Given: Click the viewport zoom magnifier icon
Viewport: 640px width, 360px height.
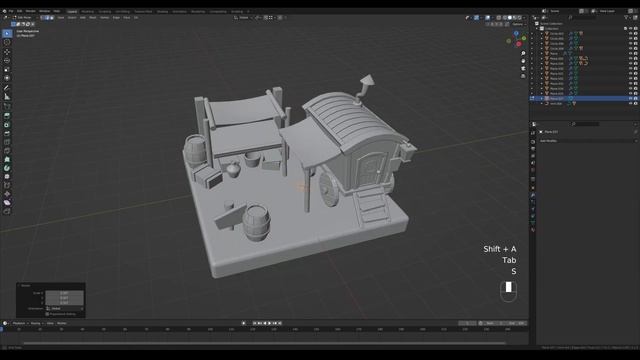Looking at the screenshot, I should pos(523,53).
